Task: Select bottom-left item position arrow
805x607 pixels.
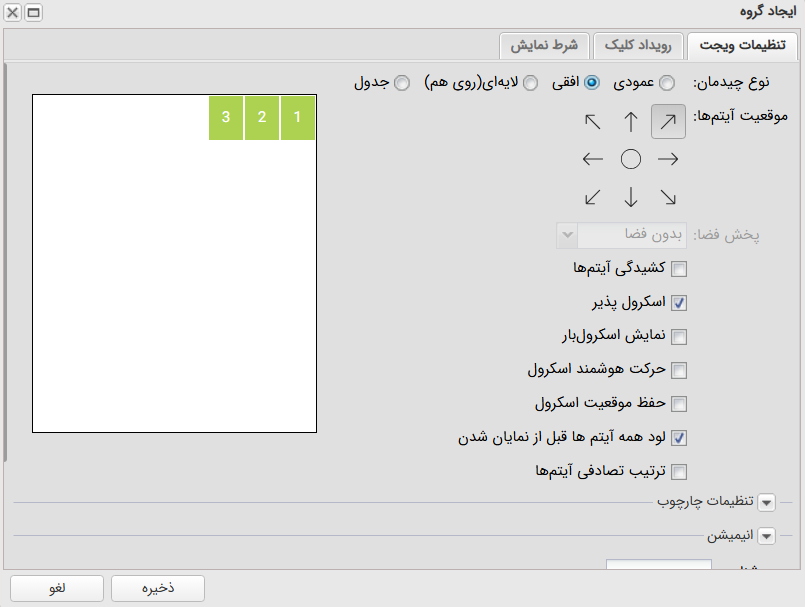Action: 593,197
